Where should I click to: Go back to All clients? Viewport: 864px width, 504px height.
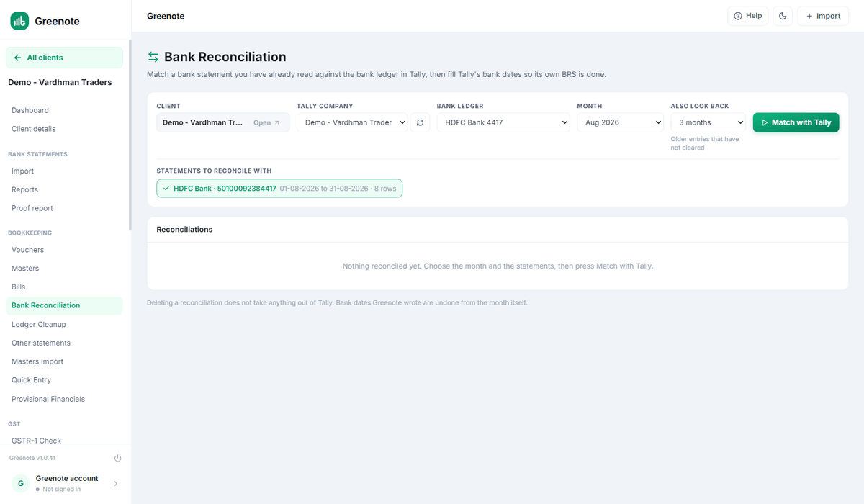click(x=64, y=58)
